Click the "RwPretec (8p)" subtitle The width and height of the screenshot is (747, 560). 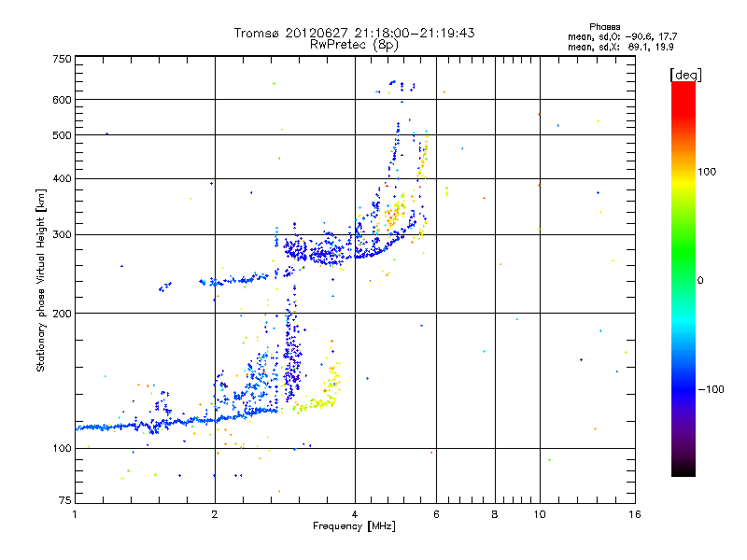click(354, 45)
